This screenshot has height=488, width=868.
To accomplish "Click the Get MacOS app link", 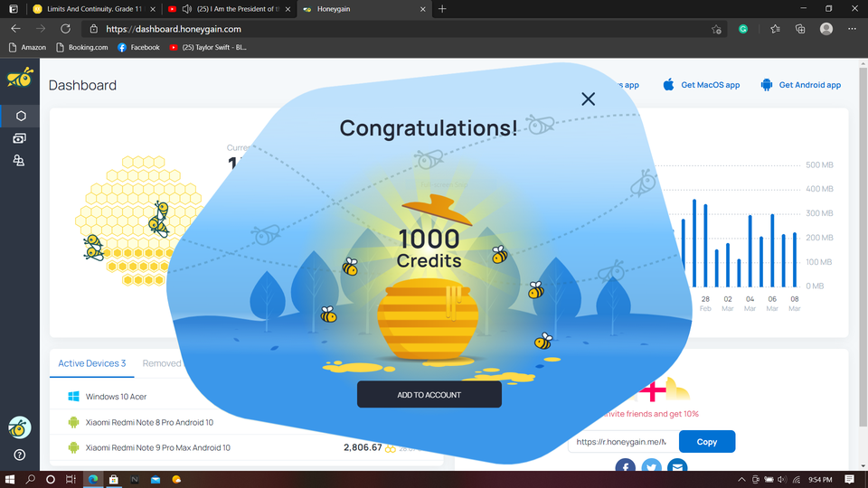I will pos(702,85).
